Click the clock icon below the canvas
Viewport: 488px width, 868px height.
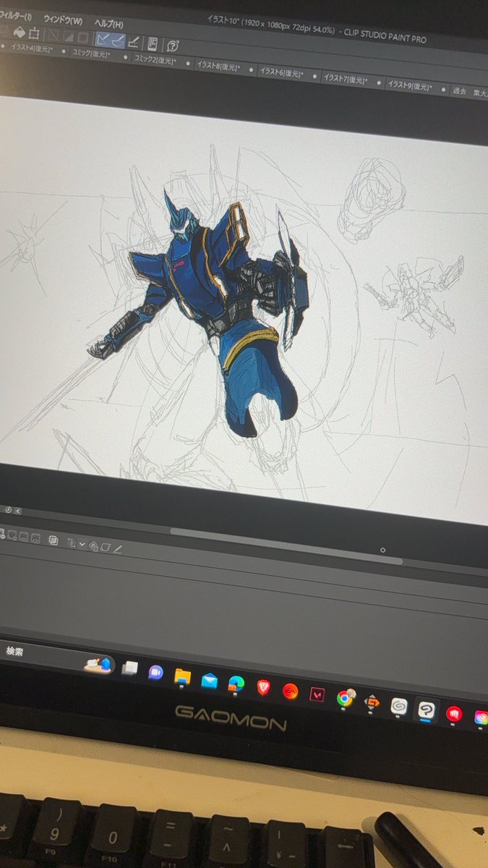click(x=7, y=510)
